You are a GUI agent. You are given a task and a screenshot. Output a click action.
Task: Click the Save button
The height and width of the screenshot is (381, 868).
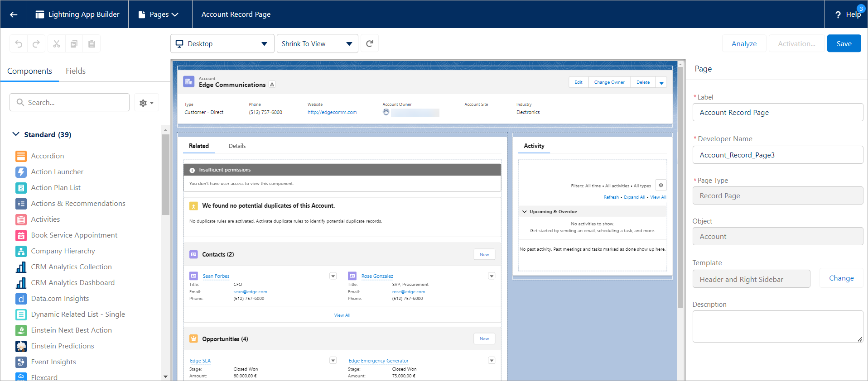click(844, 43)
